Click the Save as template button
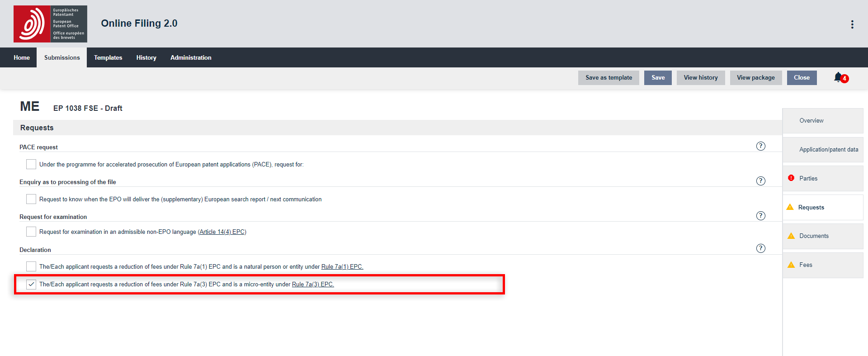Viewport: 868px width, 356px height. click(x=609, y=78)
